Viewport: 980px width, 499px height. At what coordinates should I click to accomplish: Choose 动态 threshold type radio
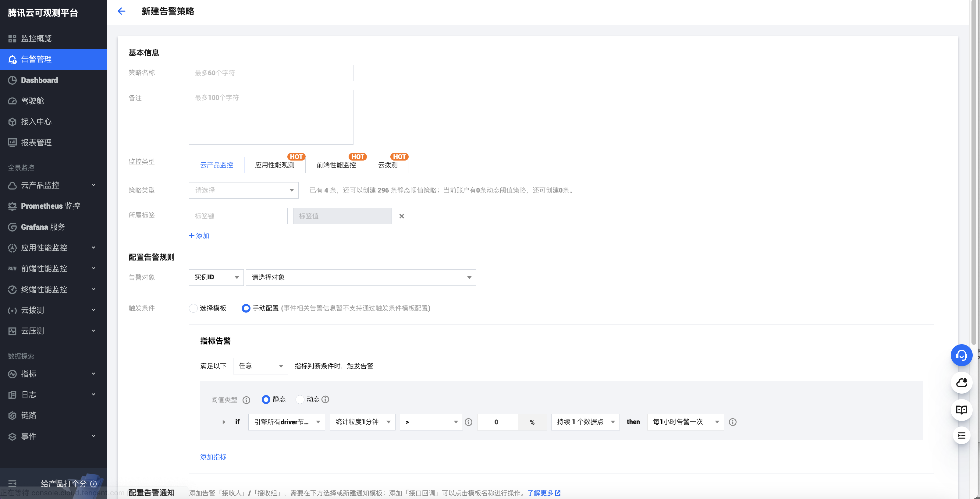pyautogui.click(x=300, y=399)
